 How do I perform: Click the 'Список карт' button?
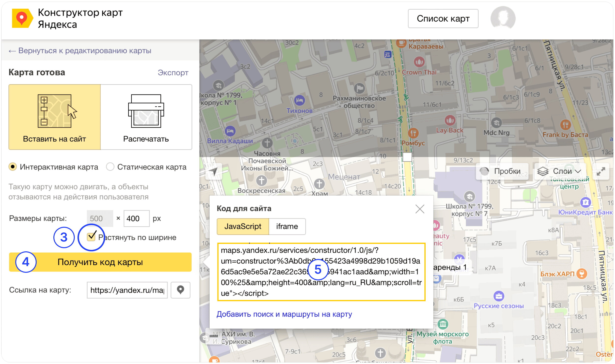click(443, 18)
